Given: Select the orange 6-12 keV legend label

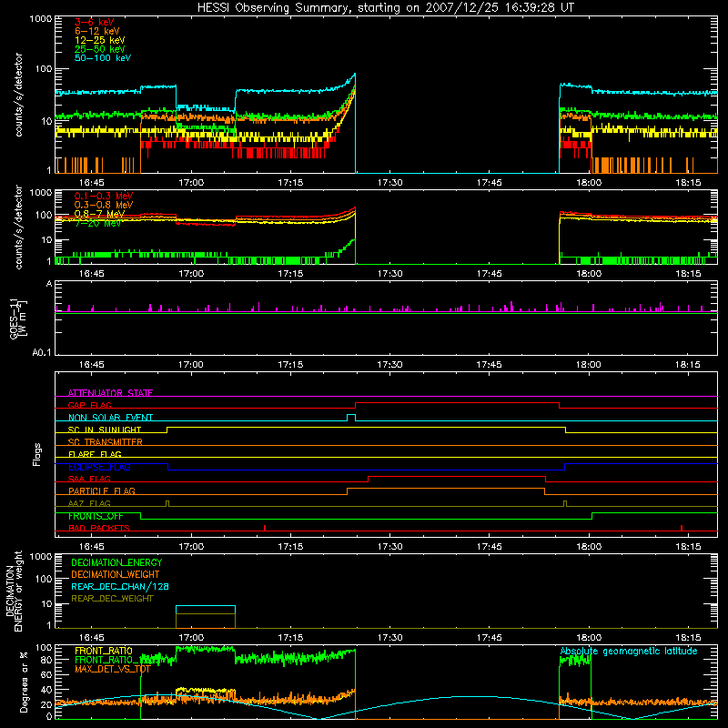Looking at the screenshot, I should point(97,31).
